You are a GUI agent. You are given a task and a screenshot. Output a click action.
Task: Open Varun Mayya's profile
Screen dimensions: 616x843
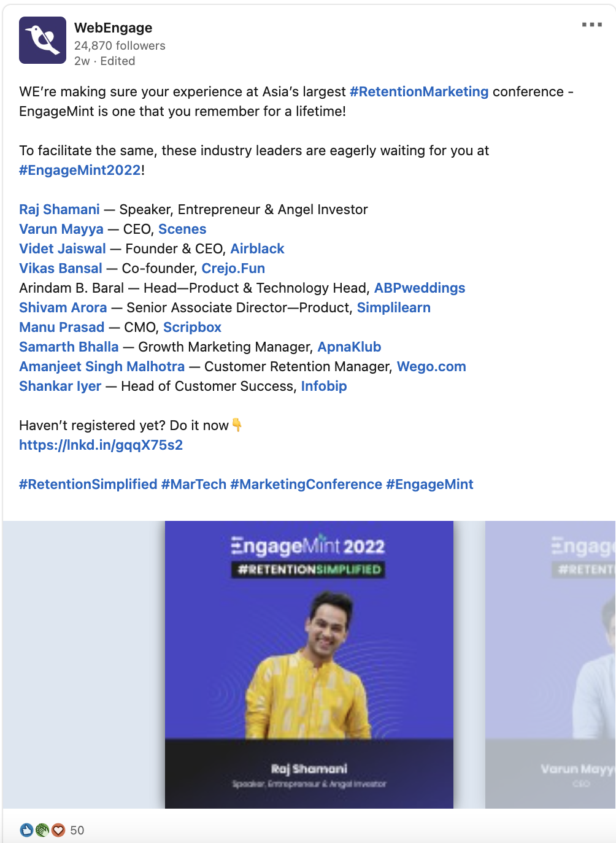[61, 229]
